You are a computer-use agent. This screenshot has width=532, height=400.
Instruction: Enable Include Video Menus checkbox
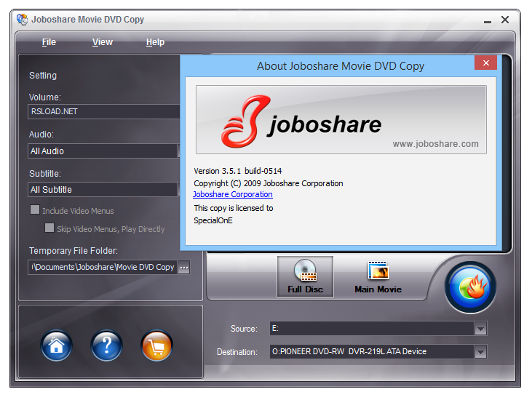[x=35, y=209]
